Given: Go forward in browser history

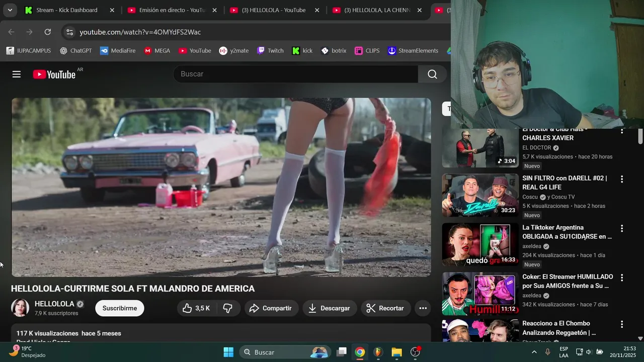Looking at the screenshot, I should coord(29,32).
